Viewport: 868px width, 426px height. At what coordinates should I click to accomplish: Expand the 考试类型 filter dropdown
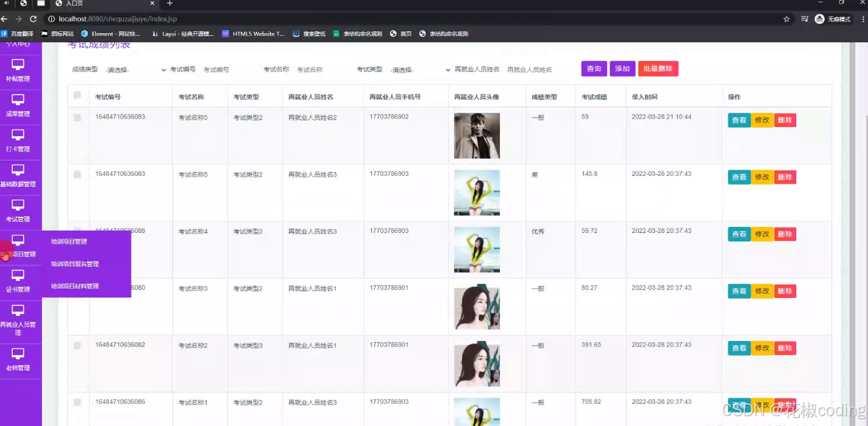click(x=420, y=70)
